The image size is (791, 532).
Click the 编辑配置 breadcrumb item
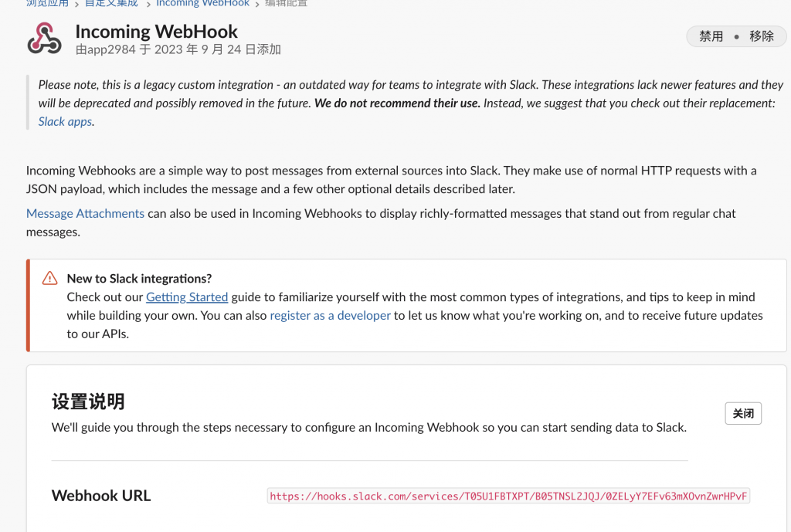(287, 3)
